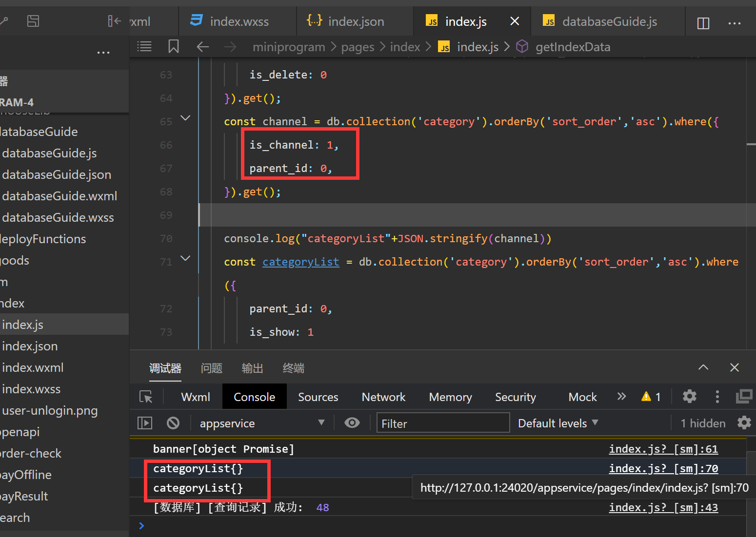This screenshot has height=537, width=756.
Task: Toggle the console sidebar panel
Action: pyautogui.click(x=145, y=423)
